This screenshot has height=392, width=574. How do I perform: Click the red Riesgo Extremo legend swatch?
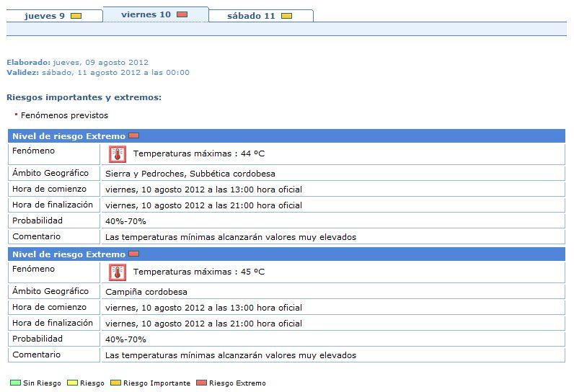click(x=201, y=383)
